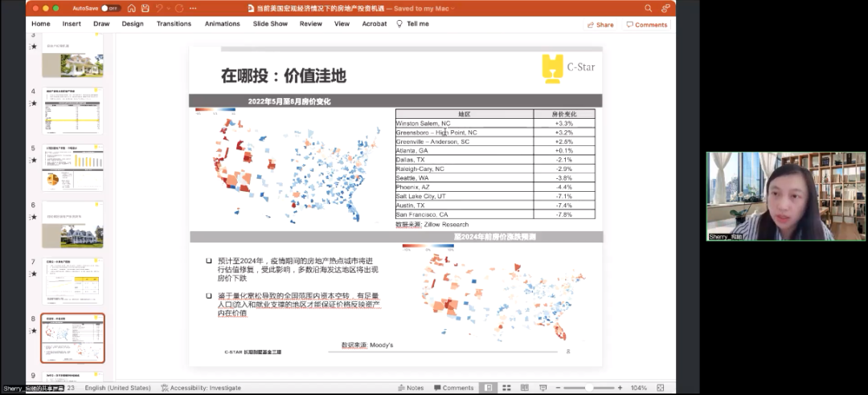Switch to the Design tab
The height and width of the screenshot is (395, 868).
pyautogui.click(x=133, y=24)
